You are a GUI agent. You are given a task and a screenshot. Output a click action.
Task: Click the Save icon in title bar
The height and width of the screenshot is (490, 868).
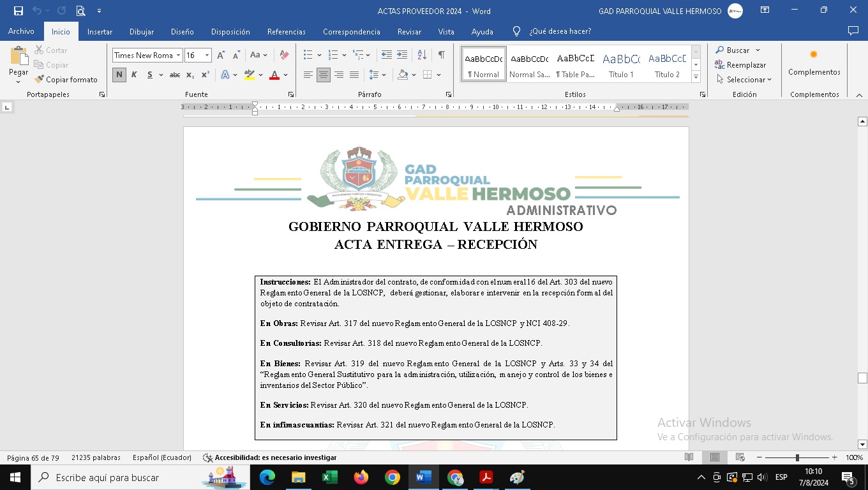click(18, 11)
